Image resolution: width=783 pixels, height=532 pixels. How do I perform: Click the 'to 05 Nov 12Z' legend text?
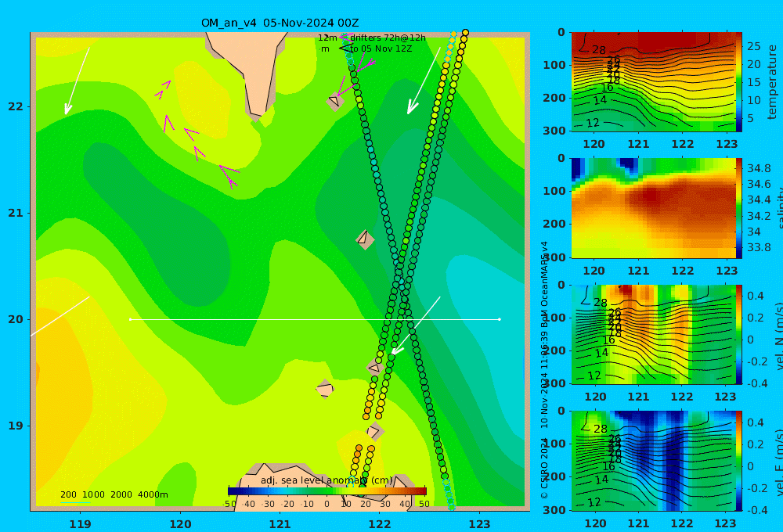pos(381,49)
